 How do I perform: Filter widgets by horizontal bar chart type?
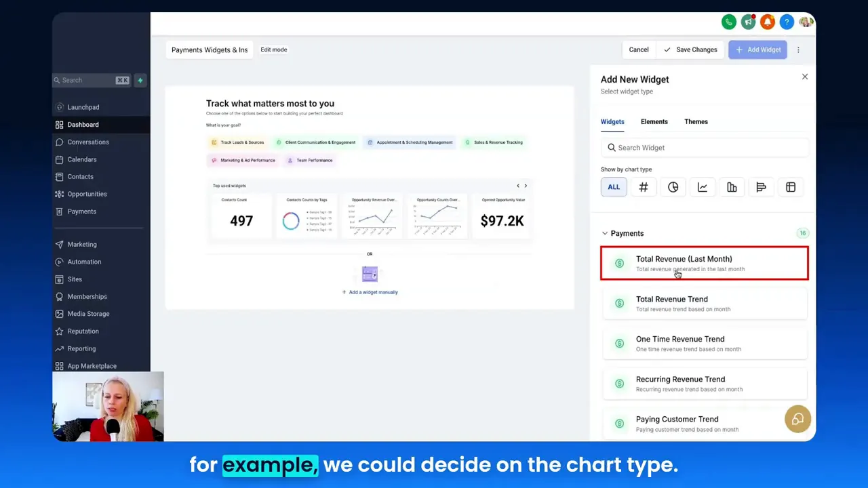(x=761, y=187)
